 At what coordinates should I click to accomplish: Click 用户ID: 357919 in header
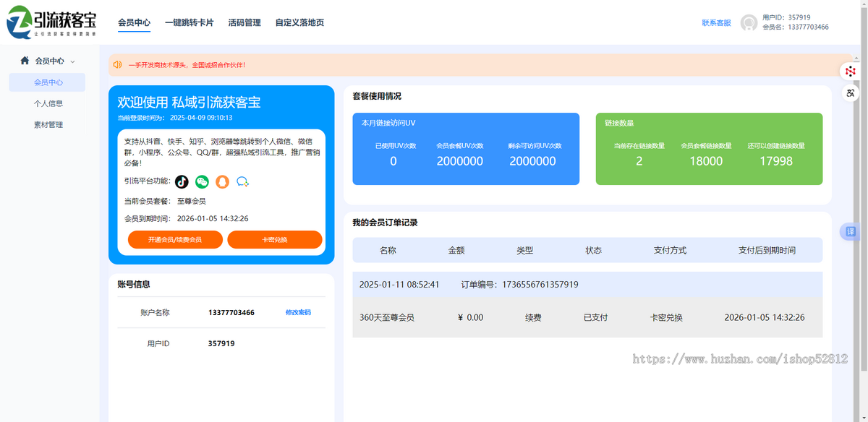pos(786,17)
